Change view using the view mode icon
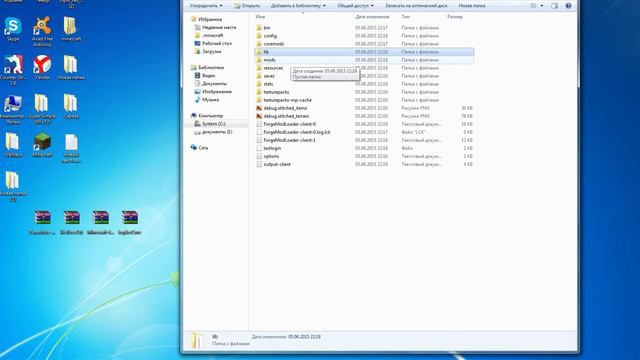 (x=533, y=6)
